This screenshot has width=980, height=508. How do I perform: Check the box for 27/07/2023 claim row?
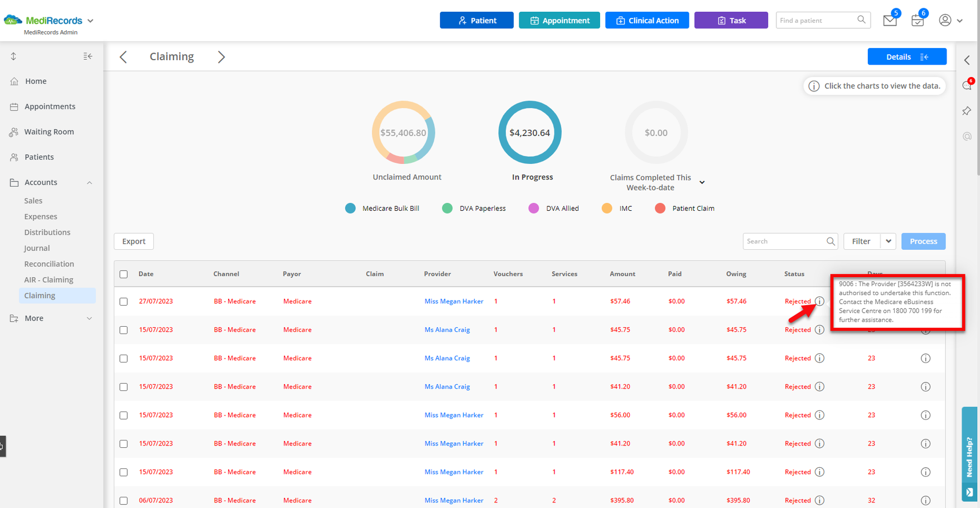(x=124, y=302)
